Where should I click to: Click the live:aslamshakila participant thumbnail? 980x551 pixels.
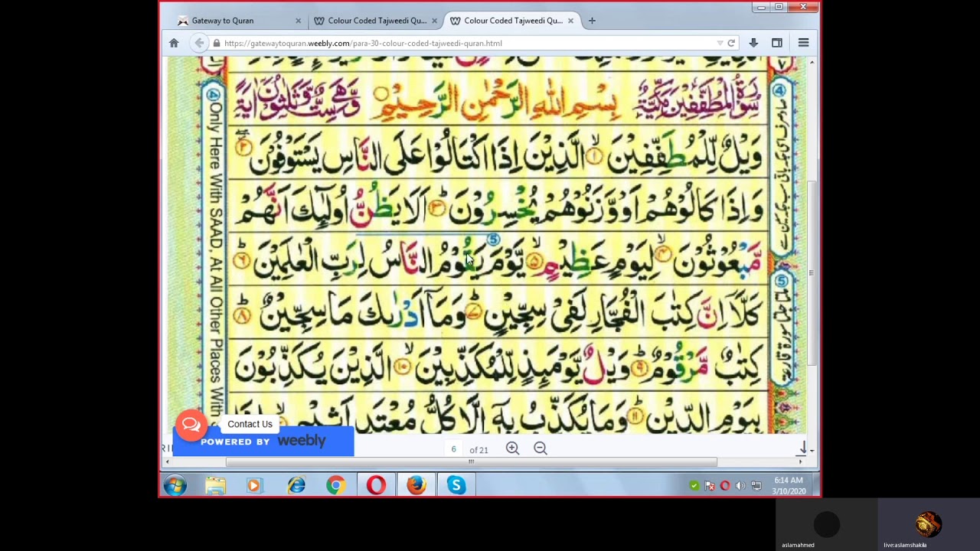[929, 525]
